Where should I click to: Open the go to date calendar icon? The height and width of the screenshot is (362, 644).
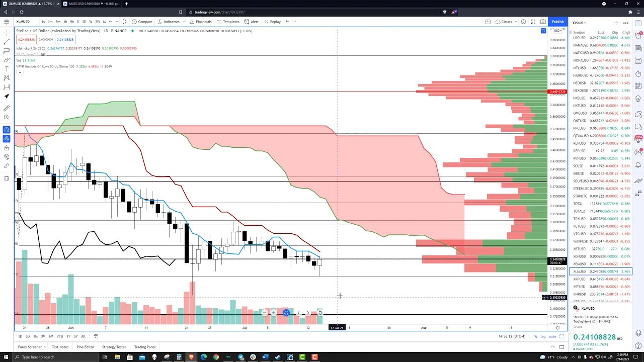click(x=96, y=336)
